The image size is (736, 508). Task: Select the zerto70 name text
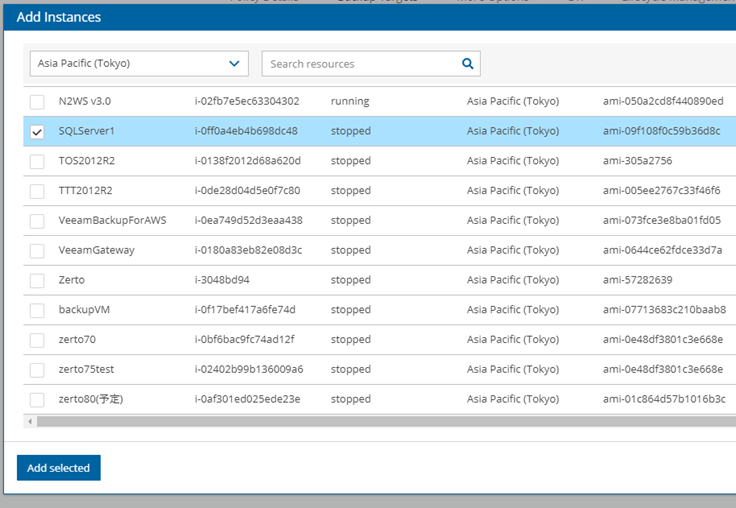[77, 339]
